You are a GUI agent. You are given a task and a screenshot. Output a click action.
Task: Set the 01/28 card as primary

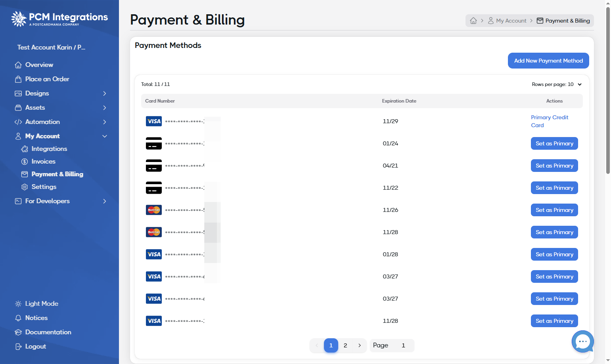pyautogui.click(x=554, y=254)
